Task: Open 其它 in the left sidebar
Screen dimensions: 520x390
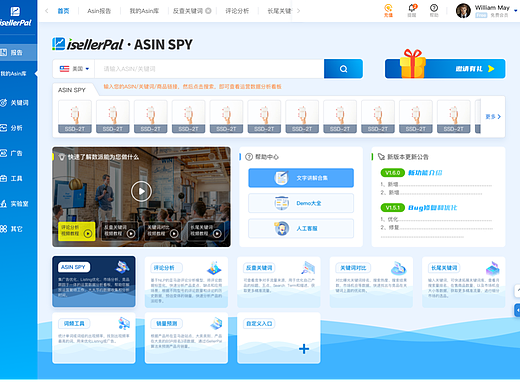Action: 12,229
